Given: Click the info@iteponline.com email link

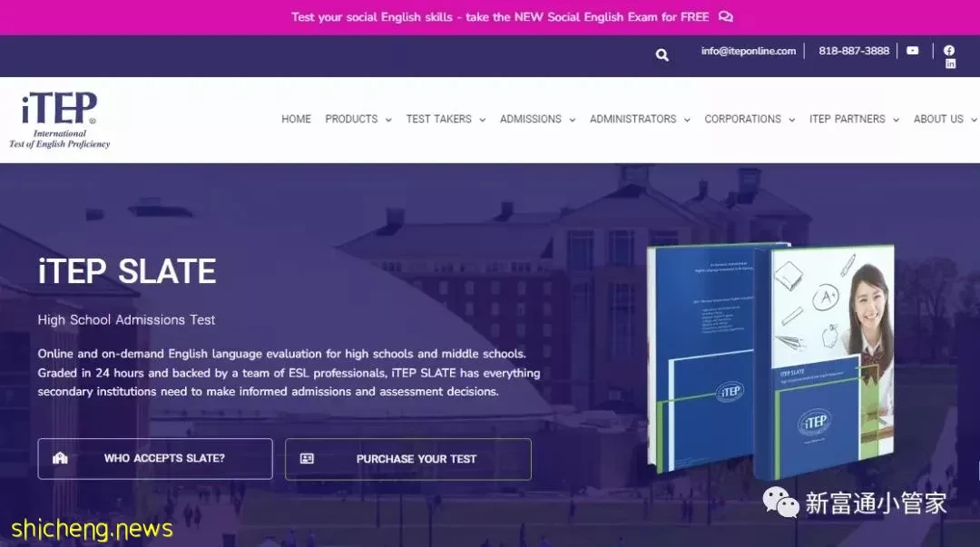Looking at the screenshot, I should [748, 51].
